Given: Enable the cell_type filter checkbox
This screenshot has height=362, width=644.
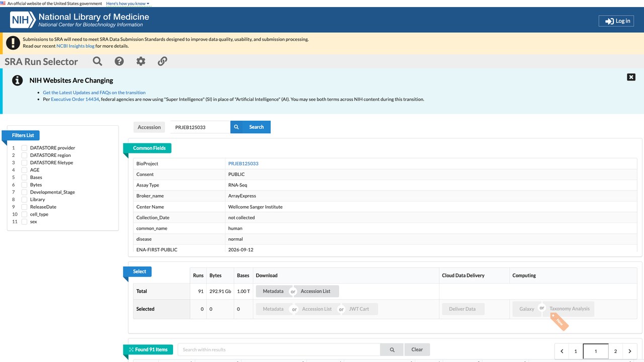Looking at the screenshot, I should click(24, 214).
